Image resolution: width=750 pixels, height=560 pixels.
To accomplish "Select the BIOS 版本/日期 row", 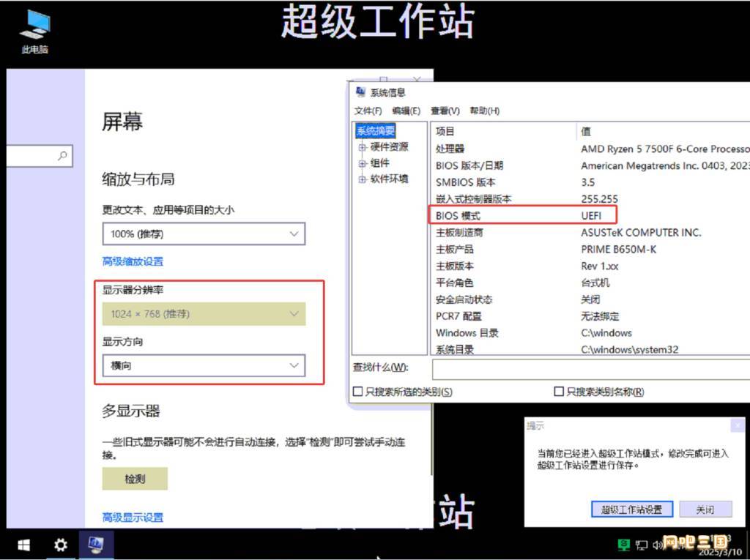I will click(591, 165).
